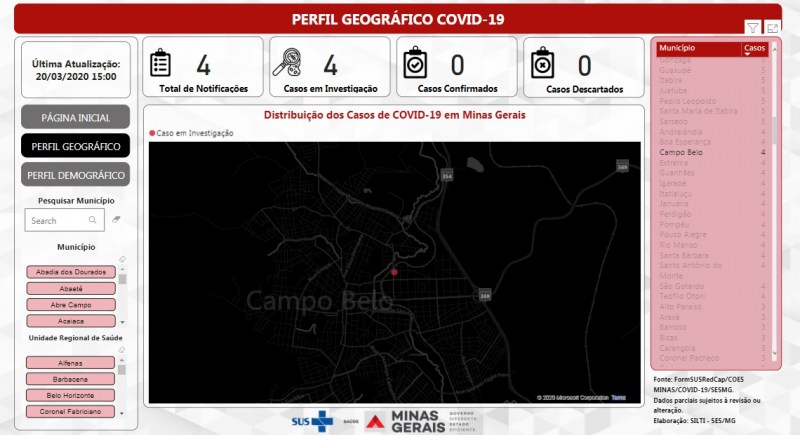Click the magnifier icon in search box
The width and height of the screenshot is (800, 435).
tap(92, 220)
